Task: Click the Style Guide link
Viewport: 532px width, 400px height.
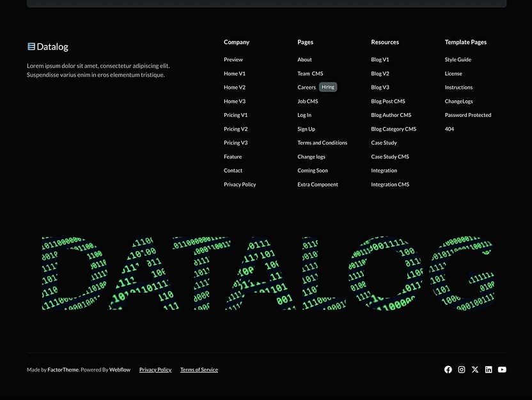Action: (457, 59)
